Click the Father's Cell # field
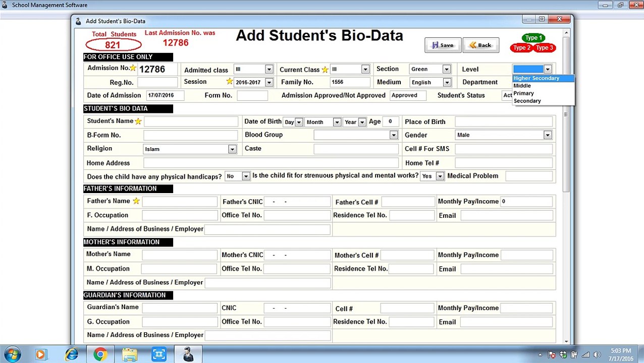 coord(408,202)
